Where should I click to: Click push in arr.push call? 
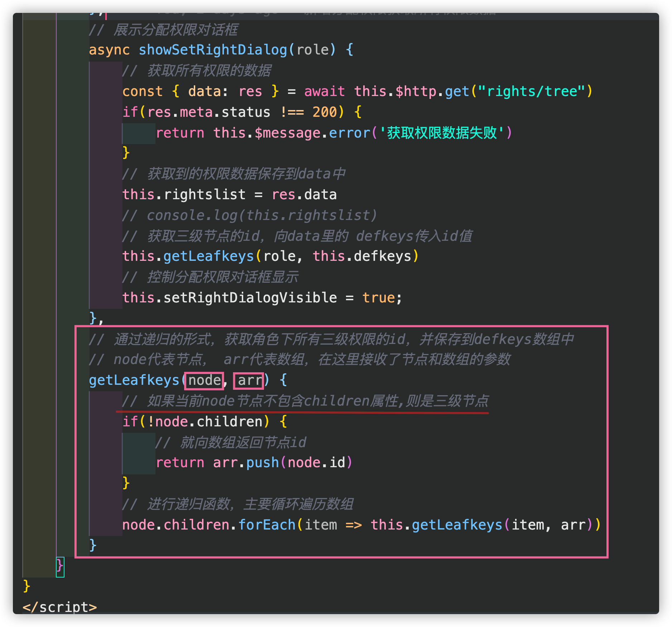(263, 463)
